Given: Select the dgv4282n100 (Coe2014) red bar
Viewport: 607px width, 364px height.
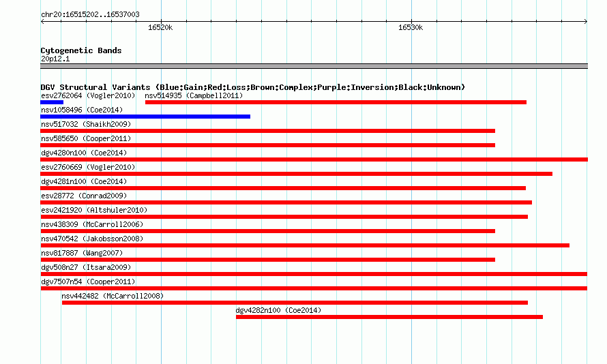Looking at the screenshot, I should pyautogui.click(x=389, y=317).
